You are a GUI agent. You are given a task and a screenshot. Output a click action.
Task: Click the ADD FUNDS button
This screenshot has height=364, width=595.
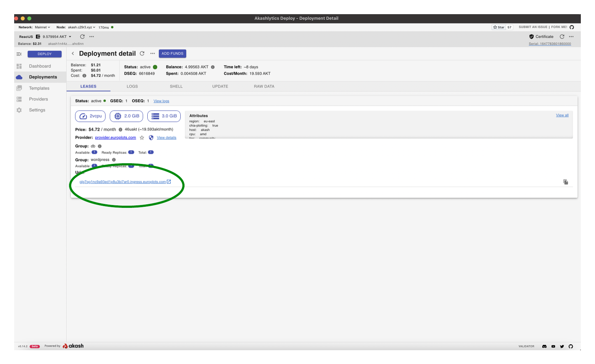point(172,53)
